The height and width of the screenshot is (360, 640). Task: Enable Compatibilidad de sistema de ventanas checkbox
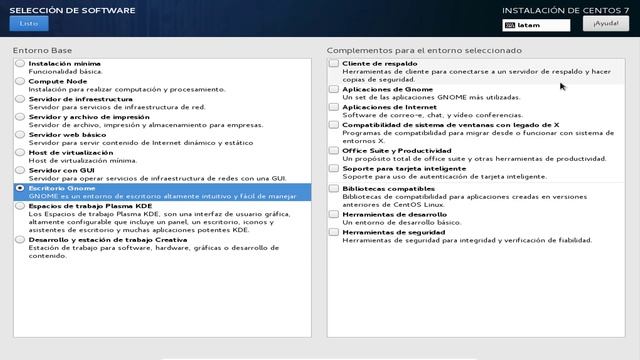[334, 125]
